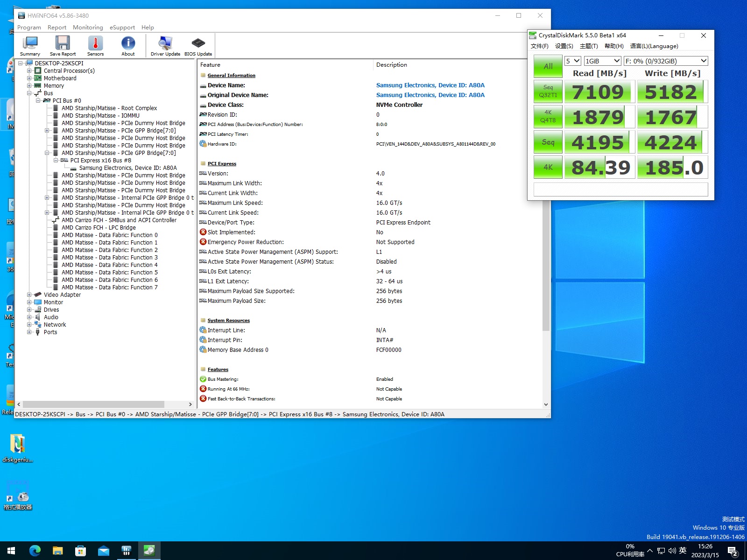This screenshot has height=560, width=747.
Task: Click the Device Name value link
Action: [x=430, y=85]
